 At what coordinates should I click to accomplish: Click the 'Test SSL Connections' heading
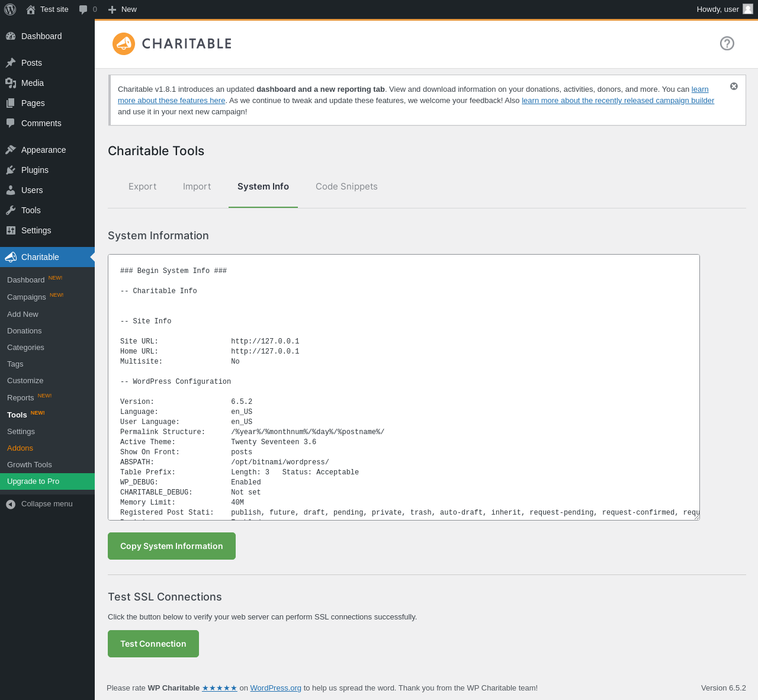[165, 597]
